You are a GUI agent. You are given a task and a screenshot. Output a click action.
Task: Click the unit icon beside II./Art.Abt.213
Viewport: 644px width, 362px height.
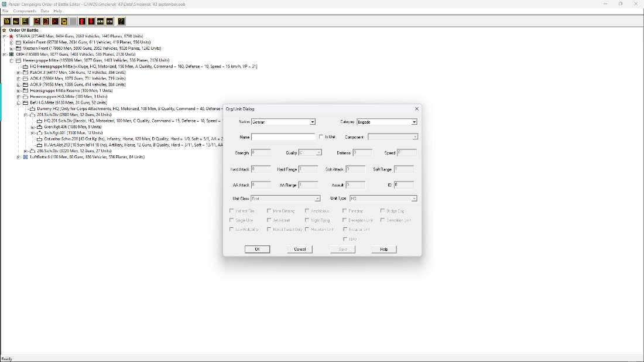(39, 145)
